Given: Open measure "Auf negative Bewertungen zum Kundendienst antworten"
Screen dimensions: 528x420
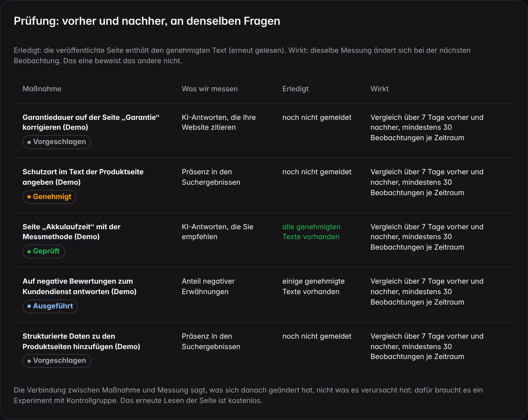Looking at the screenshot, I should pyautogui.click(x=79, y=286).
